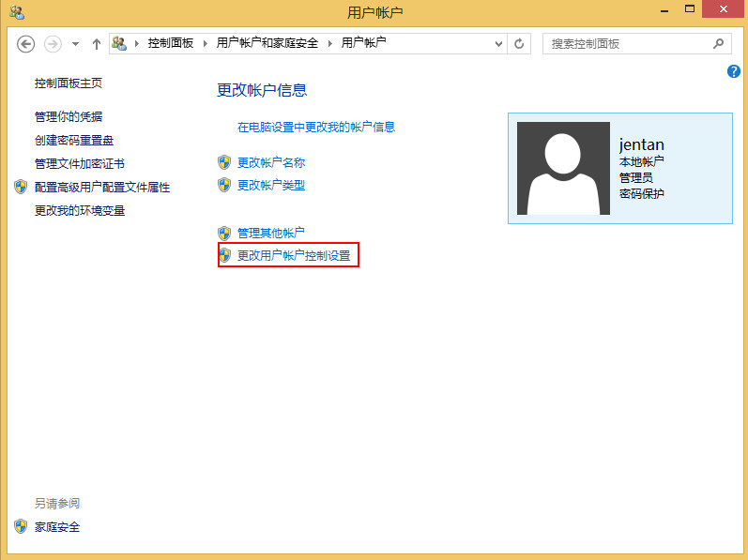This screenshot has width=748, height=560.
Task: Select 控制面板 in the breadcrumb path
Action: coord(170,43)
